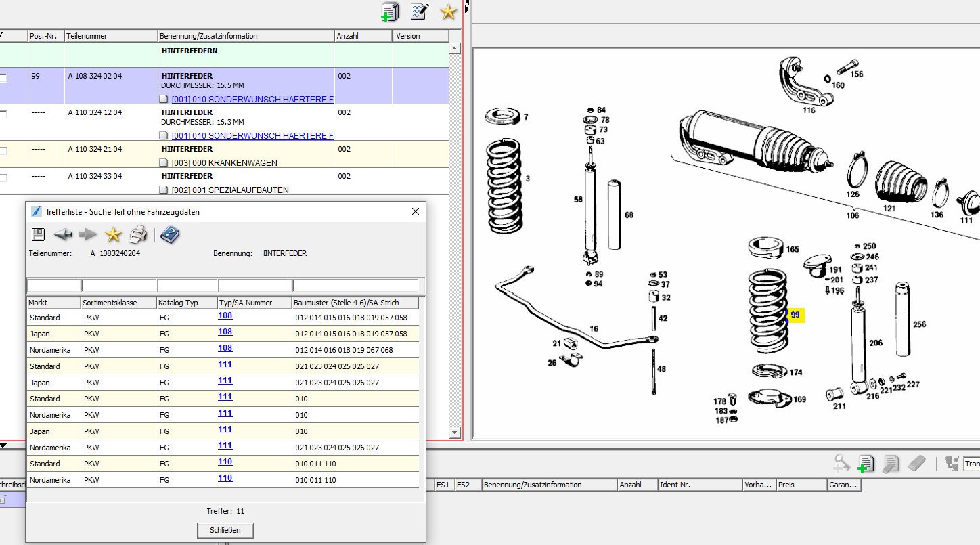Click the tree structure icon in lower toolbar
Image resolution: width=980 pixels, height=545 pixels.
click(x=952, y=463)
